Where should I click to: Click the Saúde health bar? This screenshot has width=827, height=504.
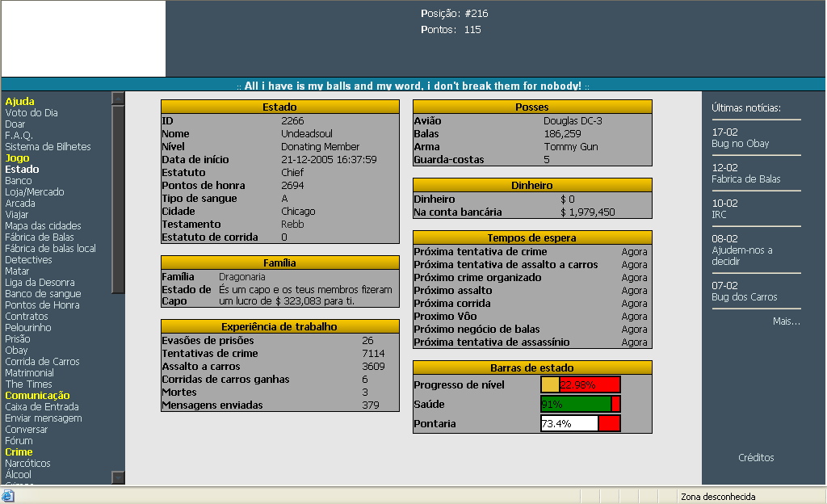tap(580, 405)
